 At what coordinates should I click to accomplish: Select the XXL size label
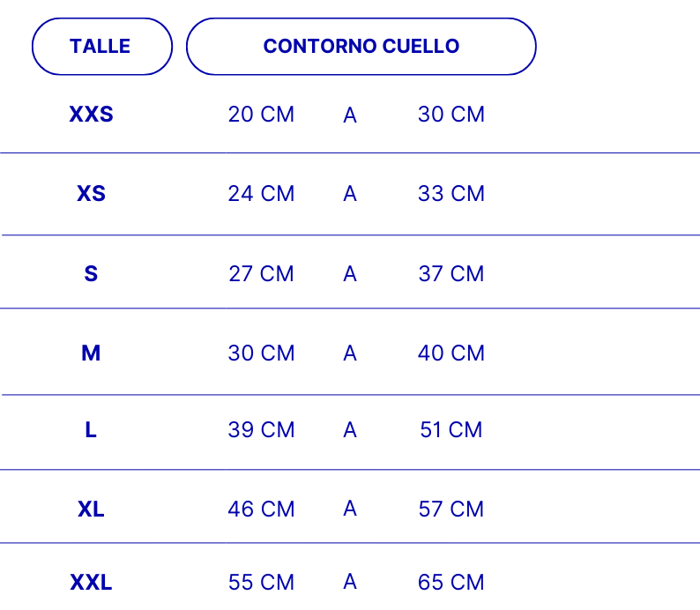pyautogui.click(x=91, y=583)
